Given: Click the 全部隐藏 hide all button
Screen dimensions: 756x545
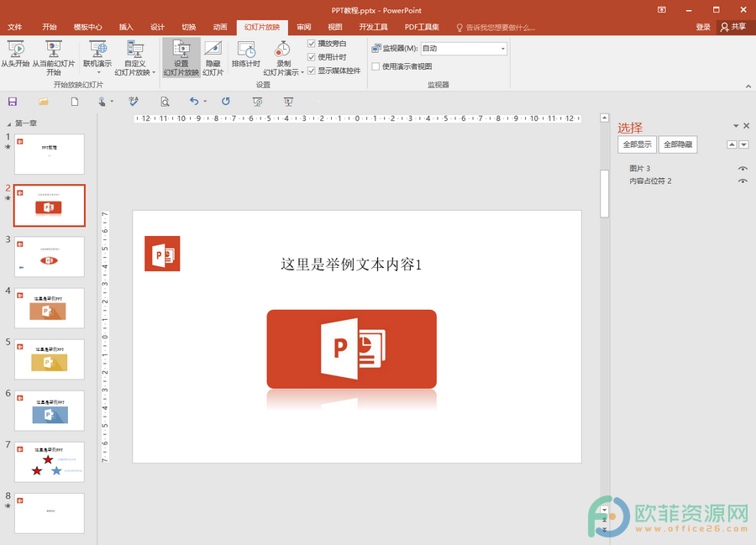Looking at the screenshot, I should 677,144.
